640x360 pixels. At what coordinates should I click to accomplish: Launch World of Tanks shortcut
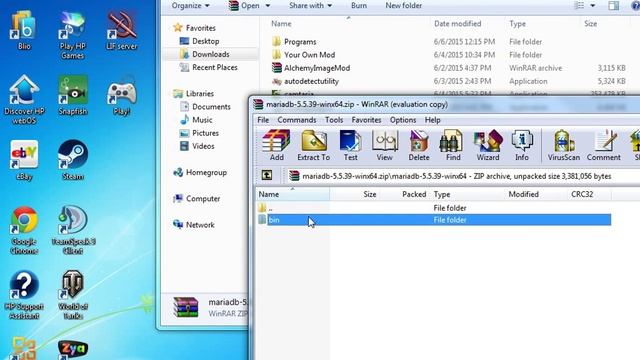click(x=73, y=295)
